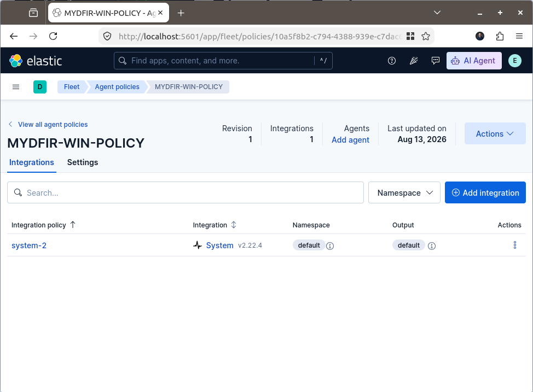Click the shield site info icon
533x392 pixels.
pyautogui.click(x=107, y=36)
